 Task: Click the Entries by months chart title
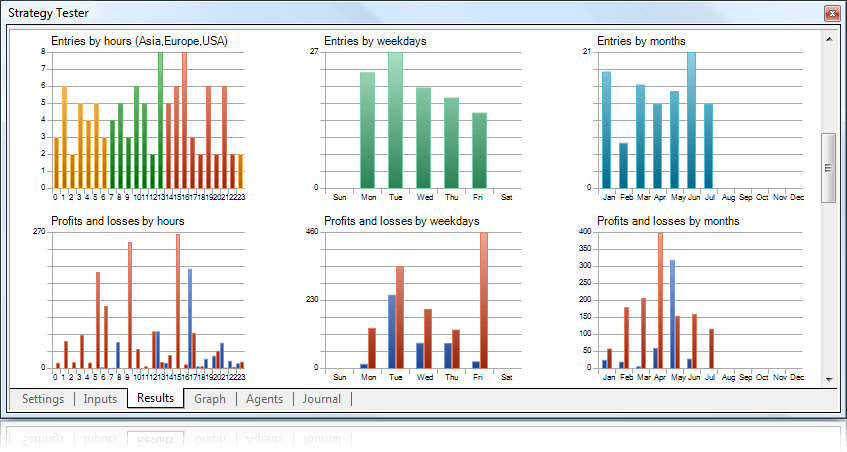pyautogui.click(x=641, y=41)
